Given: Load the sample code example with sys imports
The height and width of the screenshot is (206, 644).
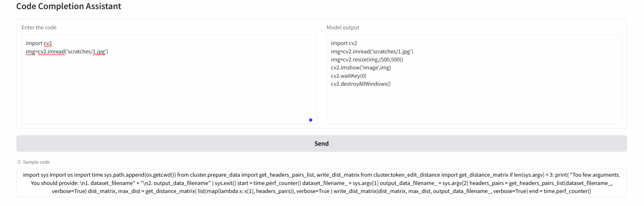Looking at the screenshot, I should (x=321, y=183).
